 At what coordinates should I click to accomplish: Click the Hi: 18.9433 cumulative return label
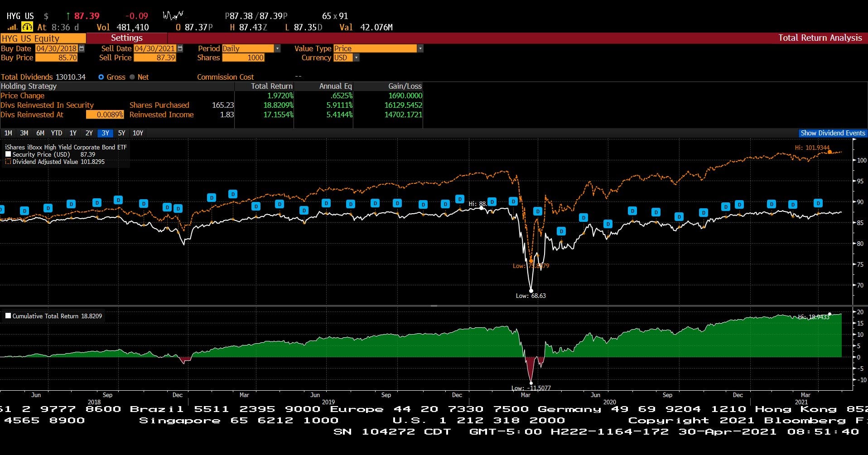click(814, 317)
